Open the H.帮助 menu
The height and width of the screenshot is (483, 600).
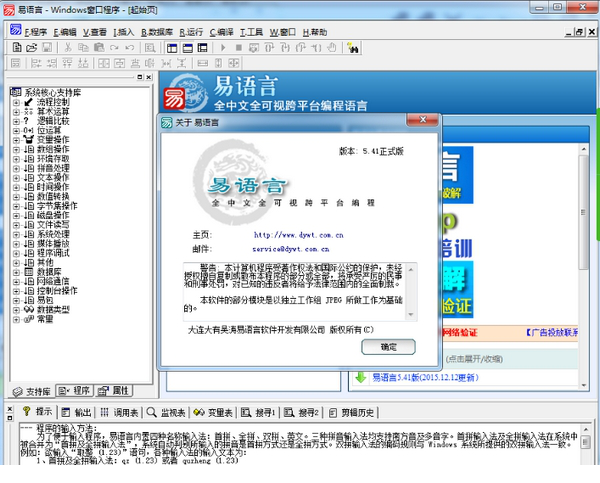pyautogui.click(x=315, y=32)
